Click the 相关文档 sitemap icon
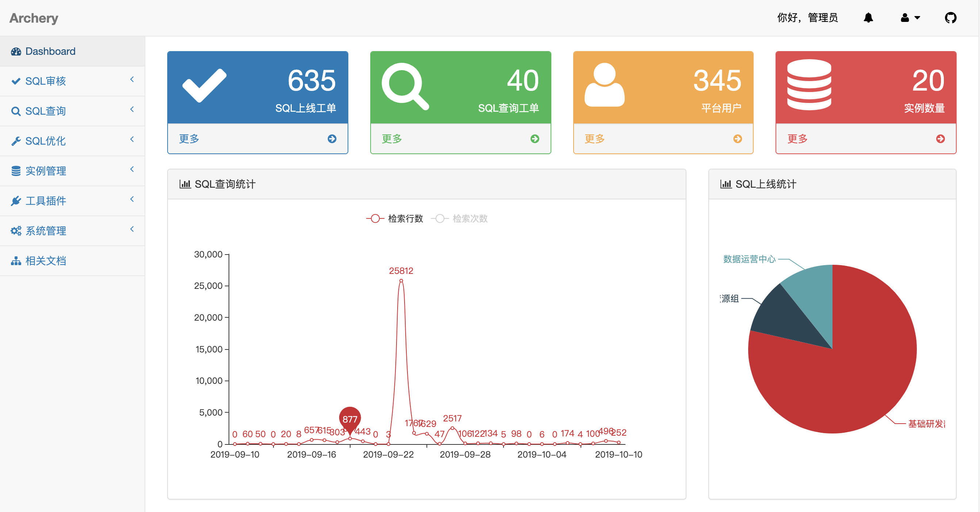Image resolution: width=980 pixels, height=512 pixels. point(16,261)
